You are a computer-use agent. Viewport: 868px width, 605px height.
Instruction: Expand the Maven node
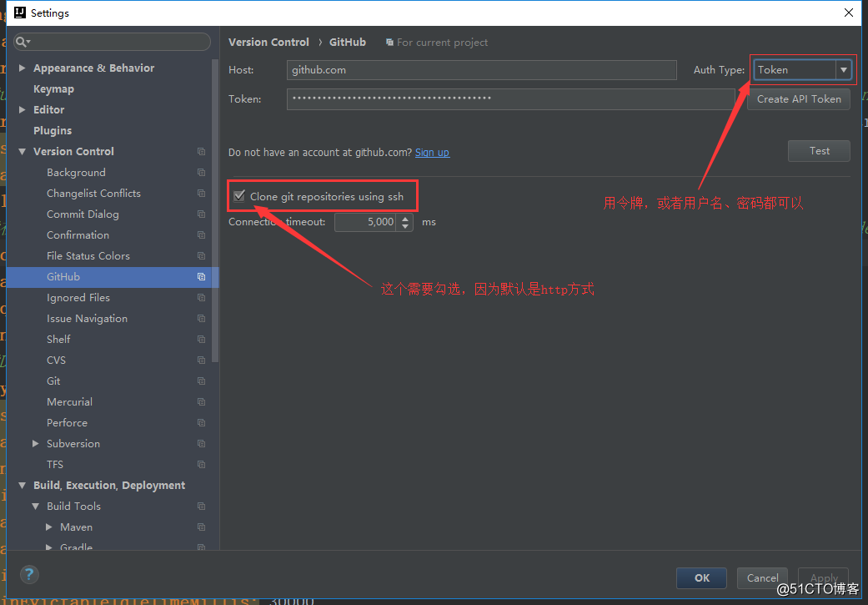[x=49, y=527]
